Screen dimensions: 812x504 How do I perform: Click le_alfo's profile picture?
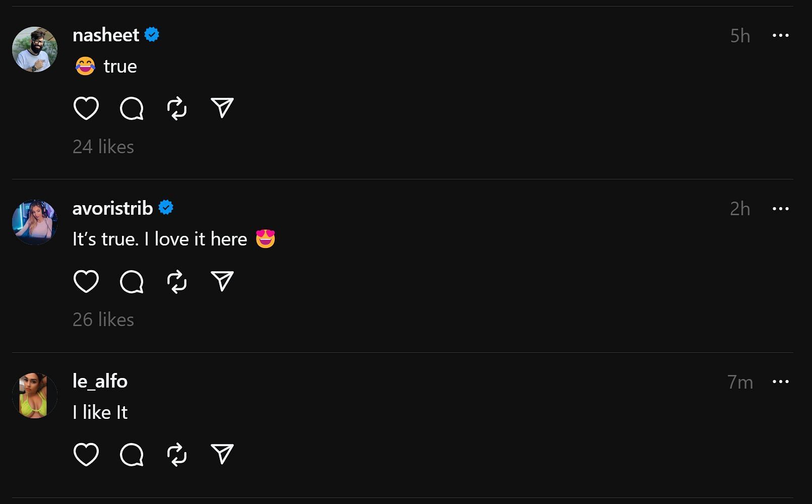(x=35, y=396)
